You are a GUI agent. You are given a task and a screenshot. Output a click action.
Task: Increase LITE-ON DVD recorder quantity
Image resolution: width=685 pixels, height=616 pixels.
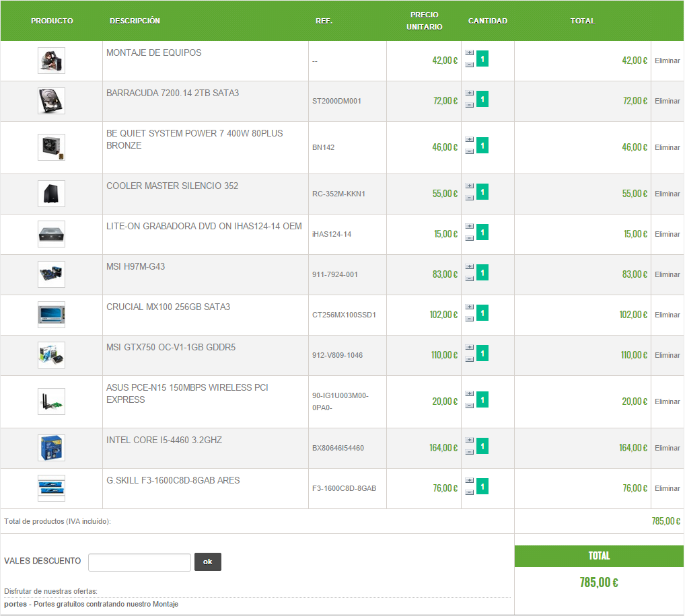pos(469,226)
